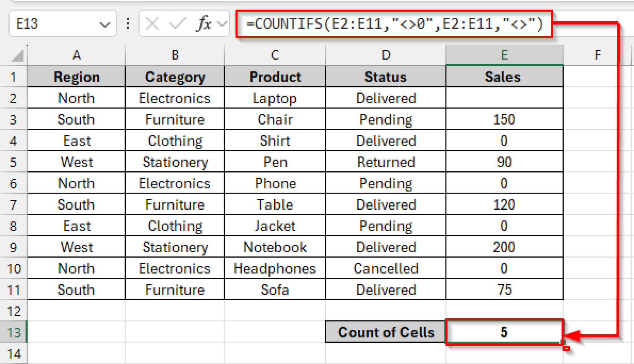Image resolution: width=634 pixels, height=364 pixels.
Task: Select the Status header cell
Action: (x=385, y=76)
